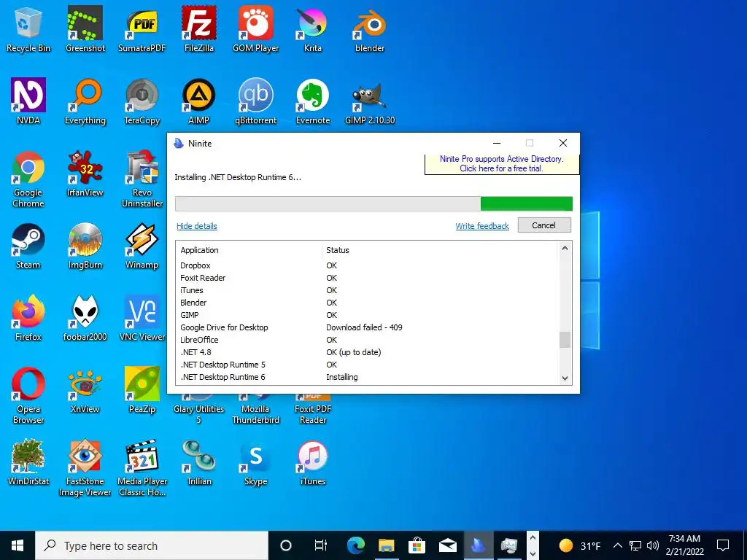Open Task View on the taskbar

(321, 545)
